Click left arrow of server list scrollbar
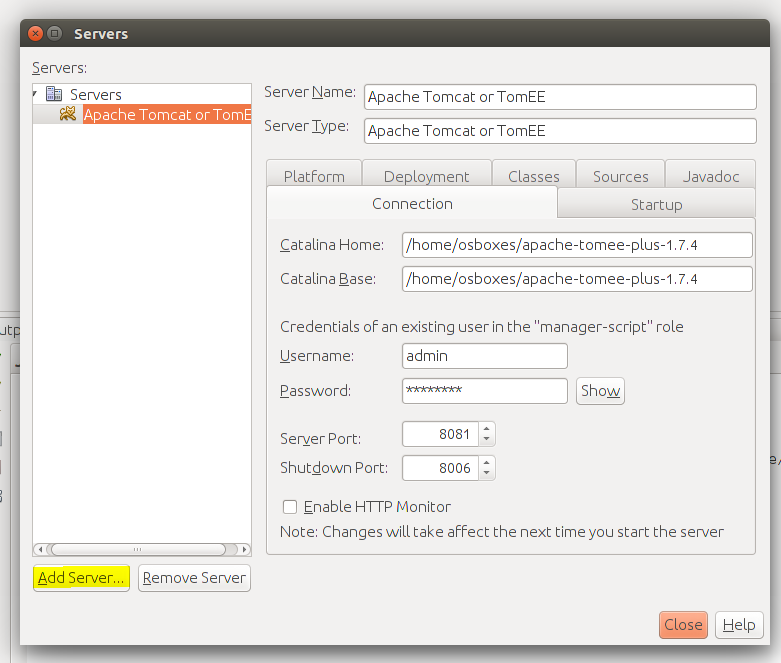The width and height of the screenshot is (781, 663). point(40,549)
